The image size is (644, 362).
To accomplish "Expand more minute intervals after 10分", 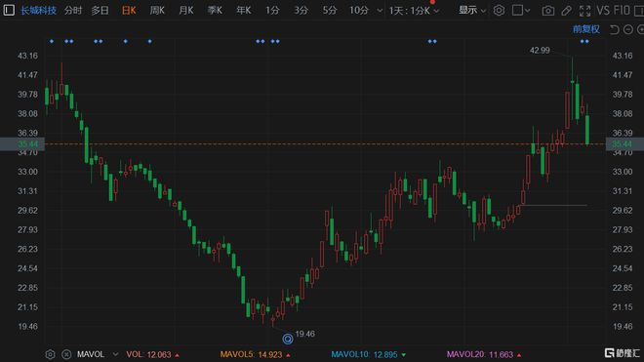I will (380, 11).
